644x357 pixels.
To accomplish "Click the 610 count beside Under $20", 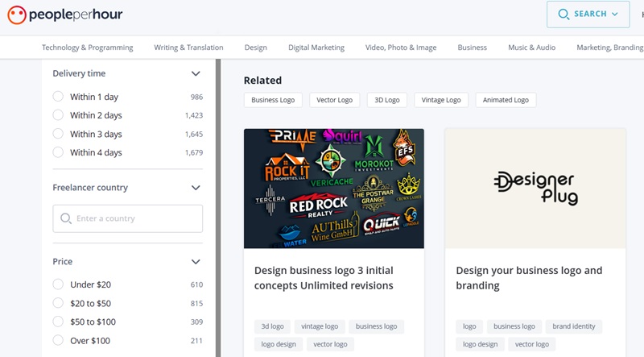I will [196, 284].
